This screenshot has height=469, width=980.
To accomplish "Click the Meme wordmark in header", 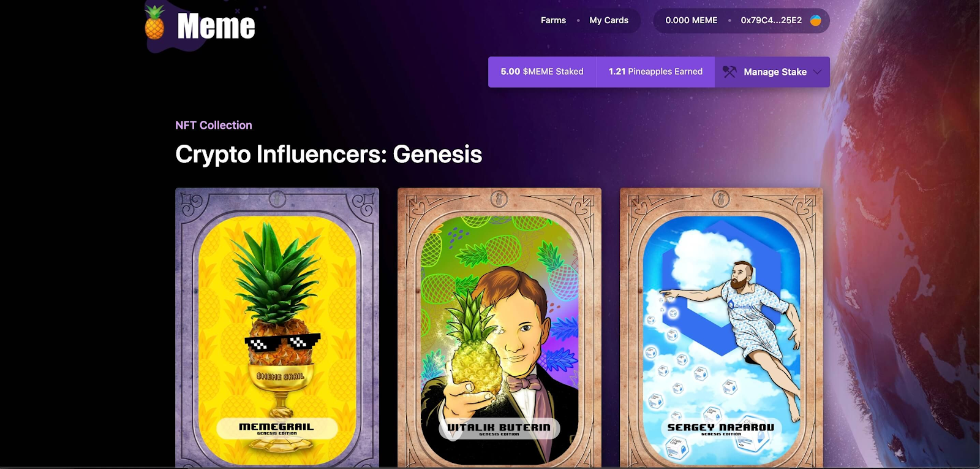I will pyautogui.click(x=216, y=26).
